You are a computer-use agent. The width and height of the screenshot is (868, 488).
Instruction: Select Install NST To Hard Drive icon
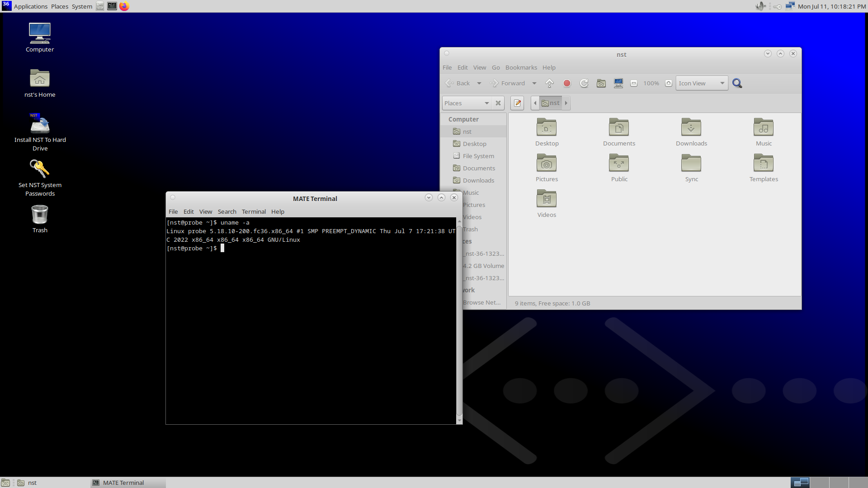(x=40, y=132)
